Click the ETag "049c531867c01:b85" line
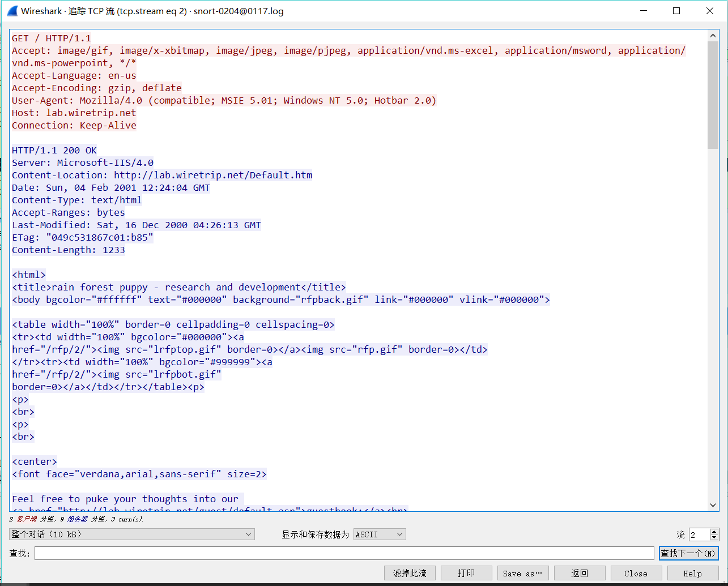The image size is (728, 586). coord(83,237)
